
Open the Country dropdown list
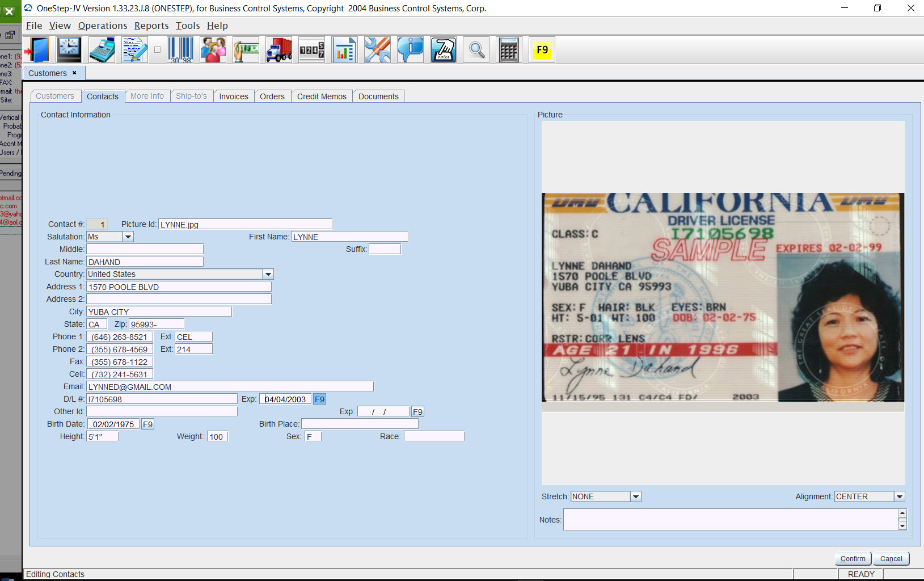pyautogui.click(x=268, y=274)
